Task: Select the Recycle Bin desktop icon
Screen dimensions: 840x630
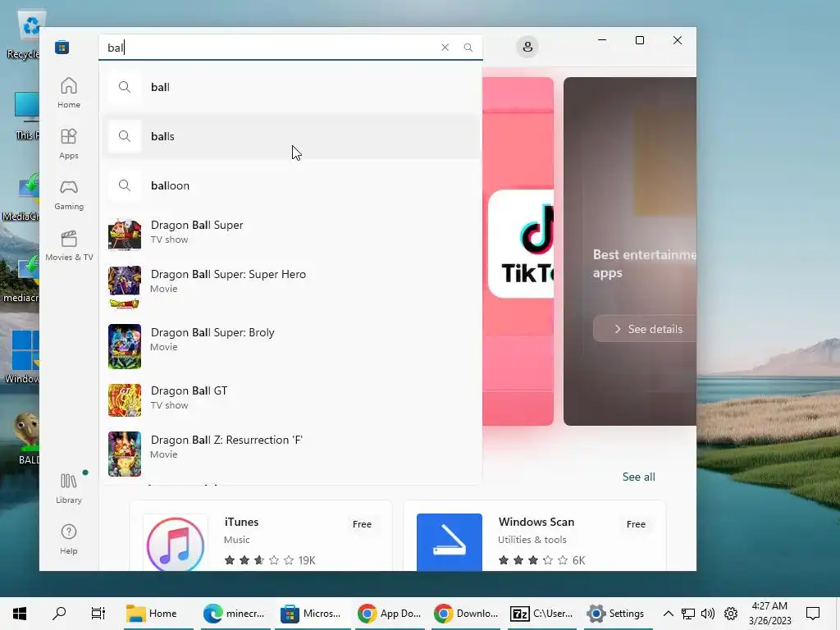Action: pyautogui.click(x=25, y=34)
